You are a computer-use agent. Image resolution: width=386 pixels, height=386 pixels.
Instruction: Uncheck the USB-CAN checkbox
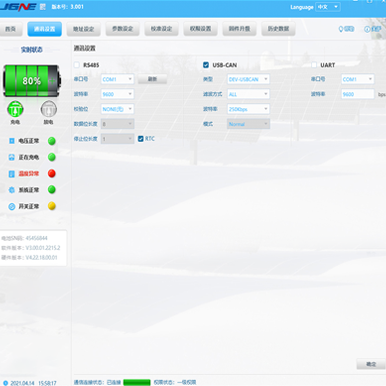click(206, 65)
